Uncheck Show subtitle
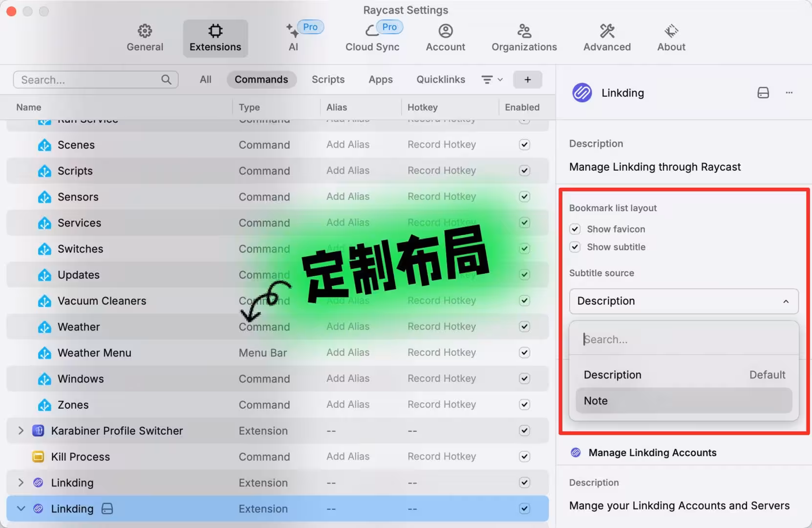The width and height of the screenshot is (812, 528). click(x=575, y=247)
